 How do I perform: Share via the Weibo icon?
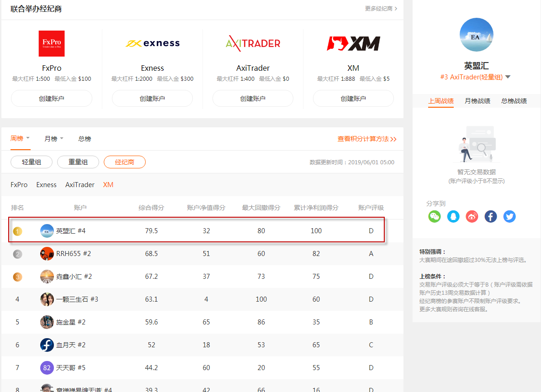click(x=472, y=216)
